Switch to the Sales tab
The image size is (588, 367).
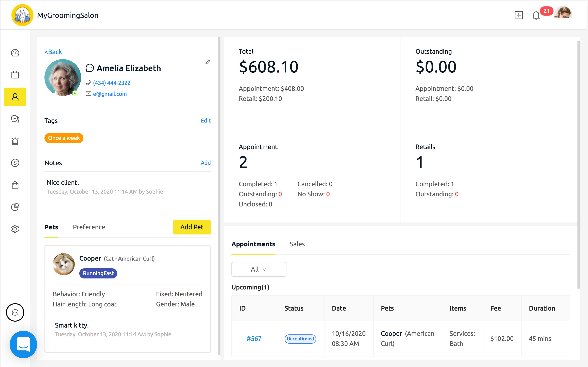point(297,244)
